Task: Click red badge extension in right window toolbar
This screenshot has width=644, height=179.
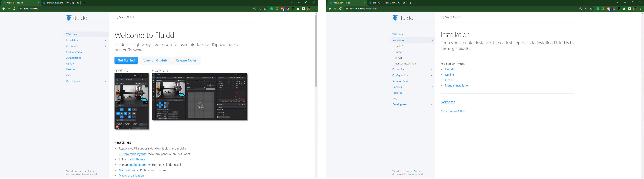Action: (x=609, y=9)
